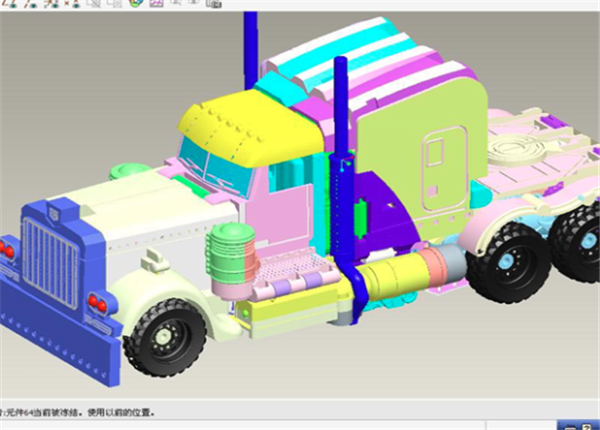This screenshot has width=600, height=430.
Task: Select the red headlights beside the grille
Action: [97, 303]
